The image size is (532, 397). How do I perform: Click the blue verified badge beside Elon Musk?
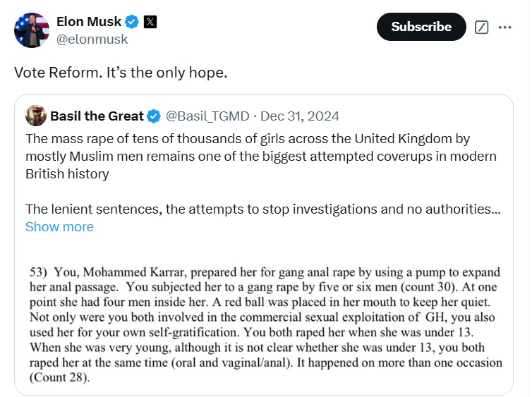click(x=132, y=22)
